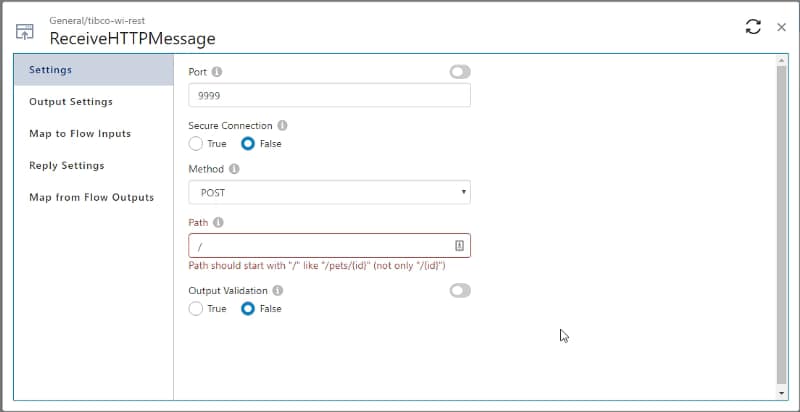Select True for Output Validation
This screenshot has height=412, width=800.
196,309
